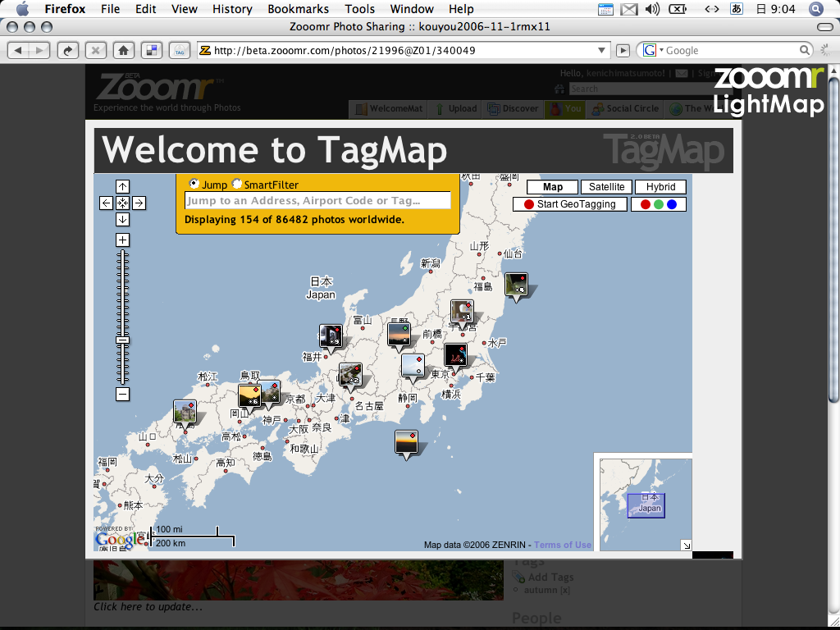Open the Edit menu
The image size is (840, 630).
146,9
